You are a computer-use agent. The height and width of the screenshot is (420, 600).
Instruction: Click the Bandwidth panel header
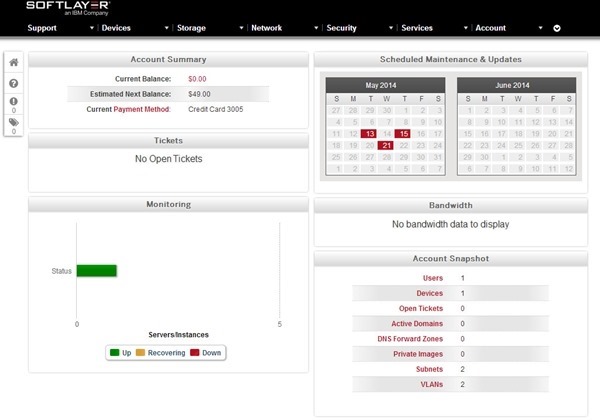coord(451,205)
